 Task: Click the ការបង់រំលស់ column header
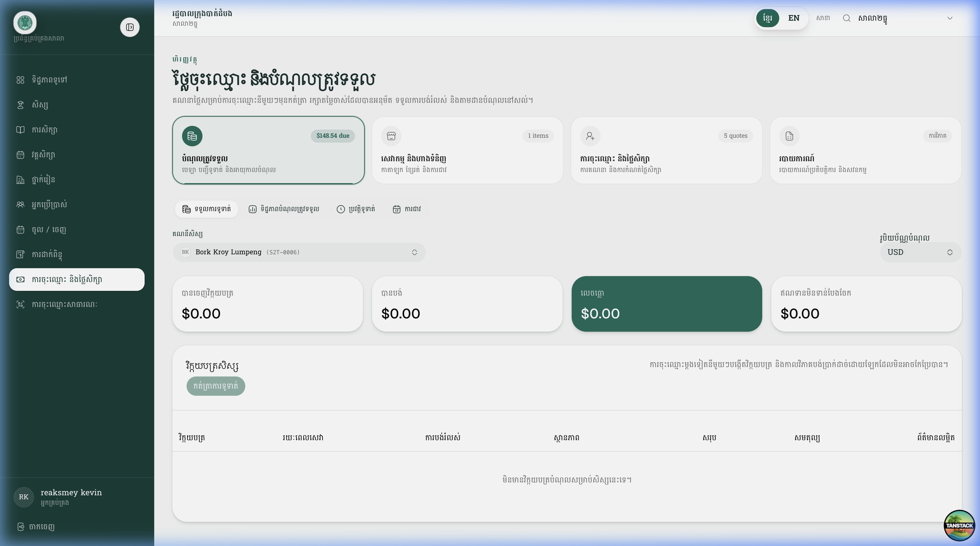tap(442, 438)
